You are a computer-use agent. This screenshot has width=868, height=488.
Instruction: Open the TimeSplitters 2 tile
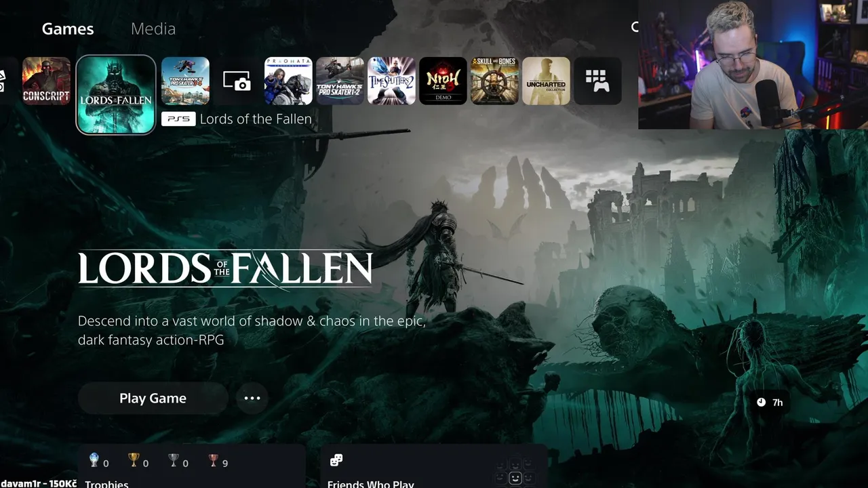click(x=391, y=81)
